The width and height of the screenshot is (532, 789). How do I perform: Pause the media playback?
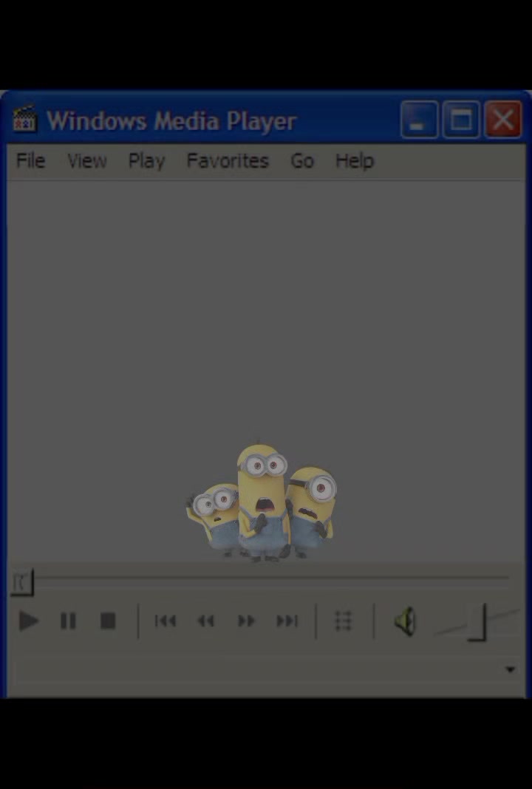68,621
